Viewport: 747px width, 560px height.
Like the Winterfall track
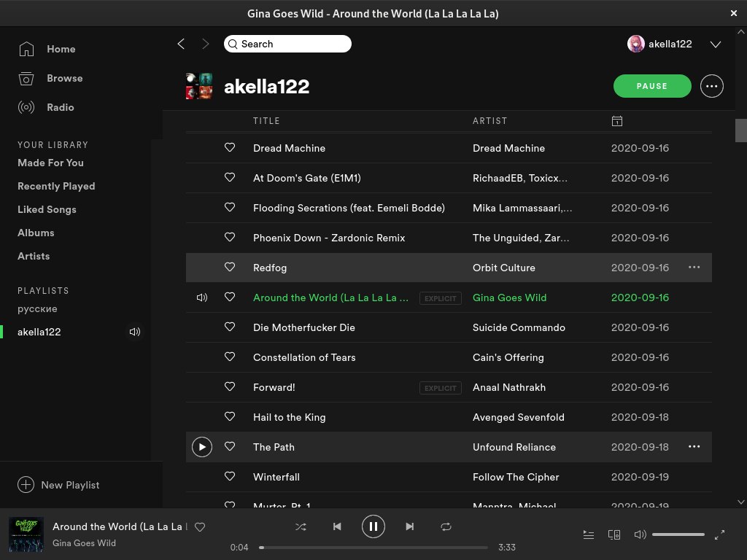[230, 476]
